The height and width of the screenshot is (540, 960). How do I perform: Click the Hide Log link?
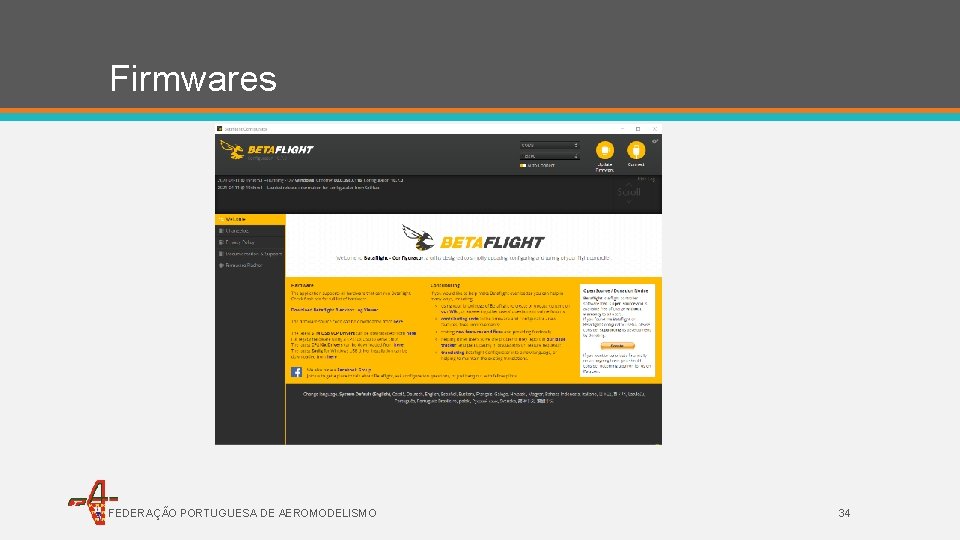click(646, 179)
